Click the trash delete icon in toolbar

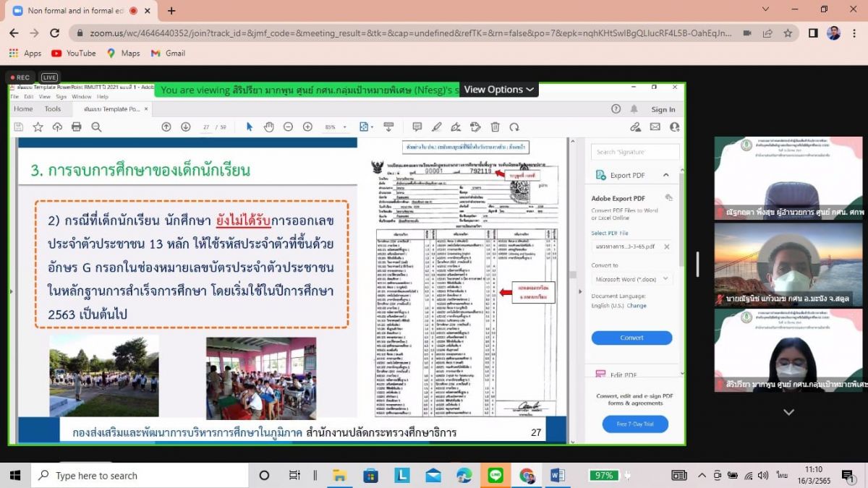(495, 127)
